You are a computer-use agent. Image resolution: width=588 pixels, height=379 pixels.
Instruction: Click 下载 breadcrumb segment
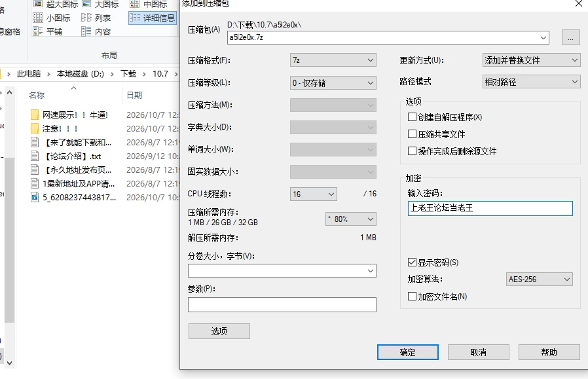click(128, 74)
